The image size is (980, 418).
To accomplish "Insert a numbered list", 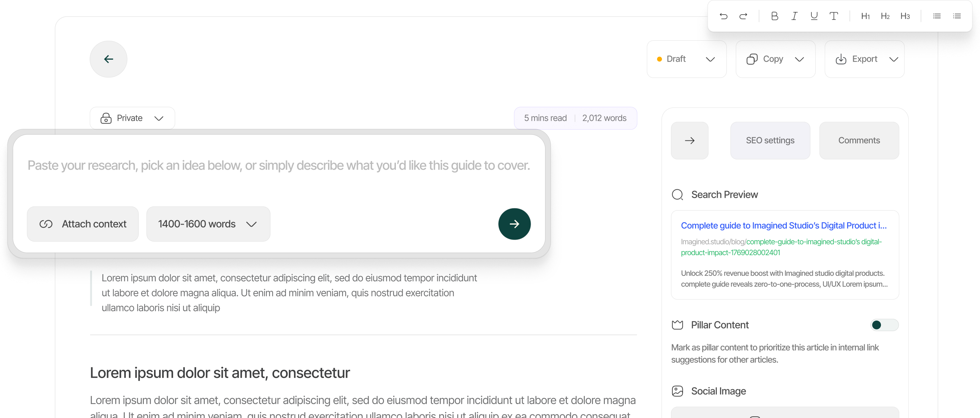I will [x=956, y=16].
